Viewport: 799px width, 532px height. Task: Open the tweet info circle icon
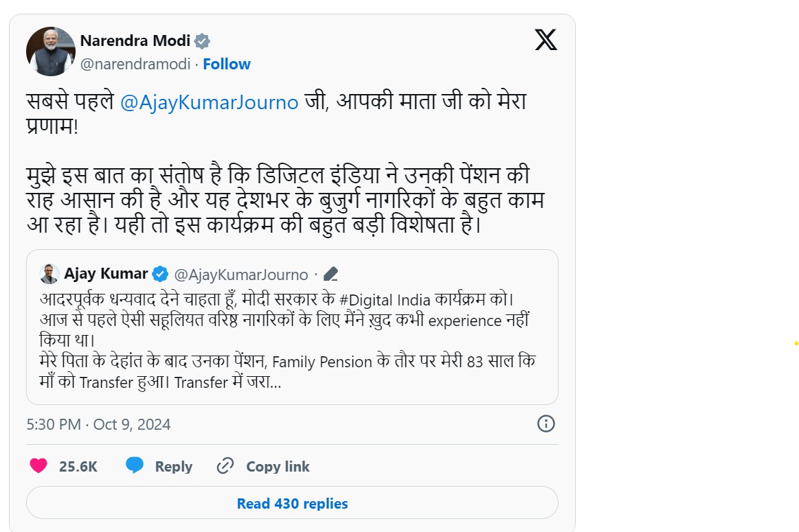point(546,424)
